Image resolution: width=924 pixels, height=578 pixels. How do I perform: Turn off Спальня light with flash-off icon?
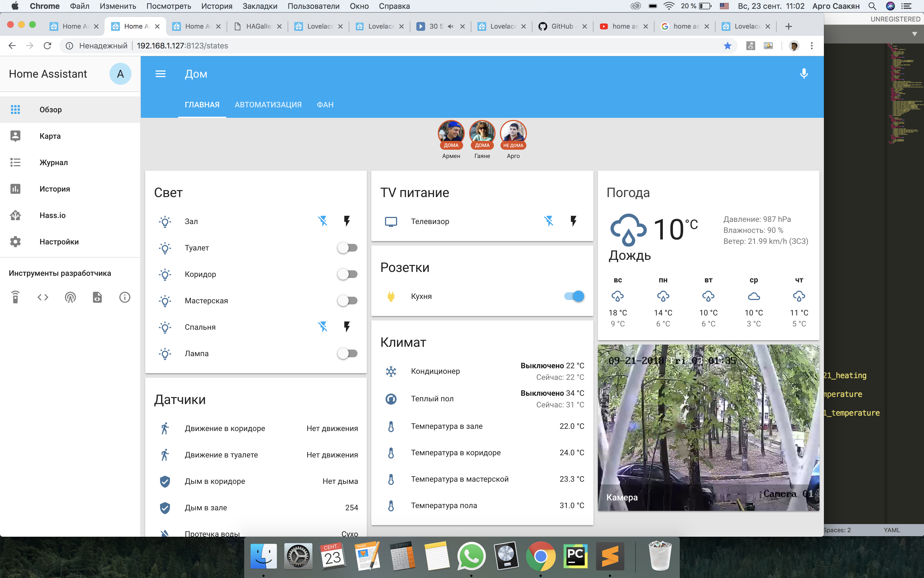coord(323,327)
